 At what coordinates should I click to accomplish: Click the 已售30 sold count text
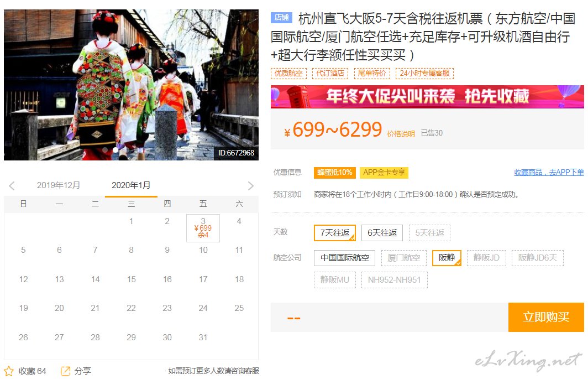(x=432, y=133)
